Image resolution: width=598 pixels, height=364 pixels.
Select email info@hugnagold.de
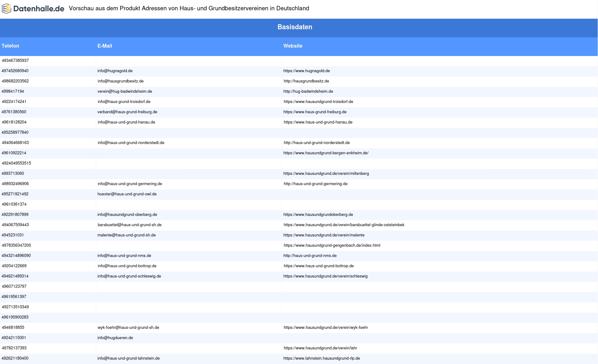[x=115, y=71]
